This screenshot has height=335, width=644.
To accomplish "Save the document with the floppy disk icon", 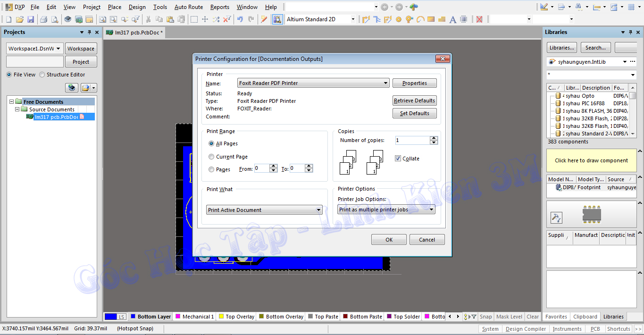I will click(x=31, y=19).
